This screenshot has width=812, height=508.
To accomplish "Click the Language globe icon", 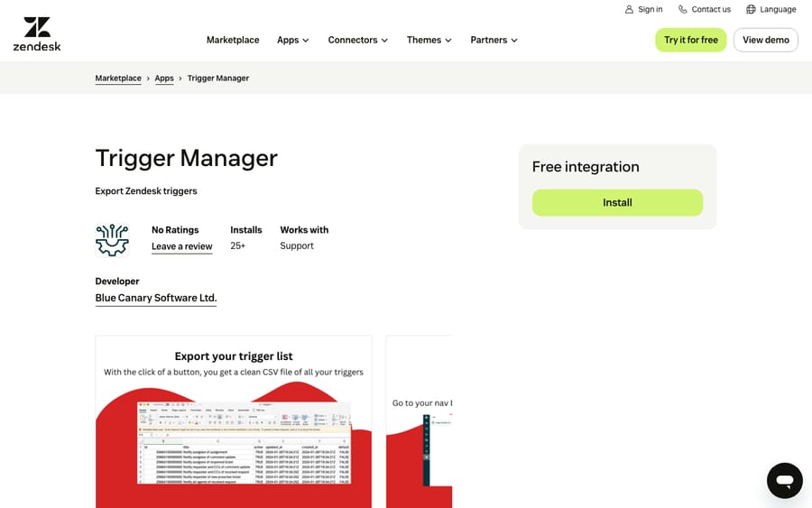I will coord(751,9).
